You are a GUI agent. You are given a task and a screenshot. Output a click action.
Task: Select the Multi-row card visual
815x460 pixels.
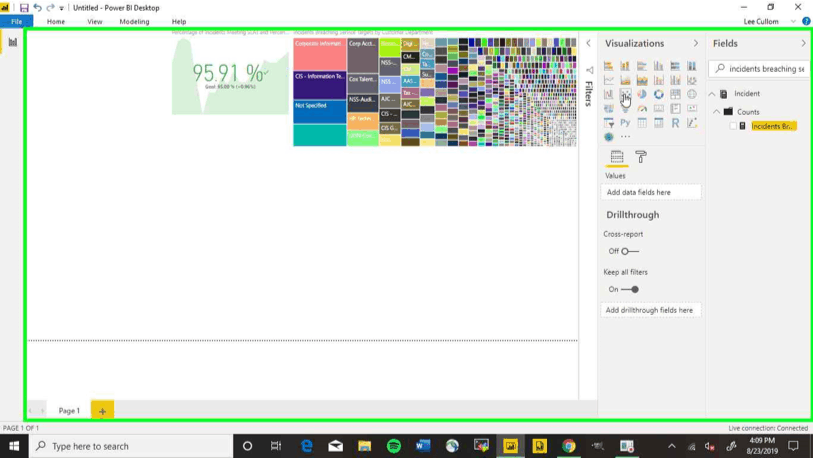pos(675,109)
